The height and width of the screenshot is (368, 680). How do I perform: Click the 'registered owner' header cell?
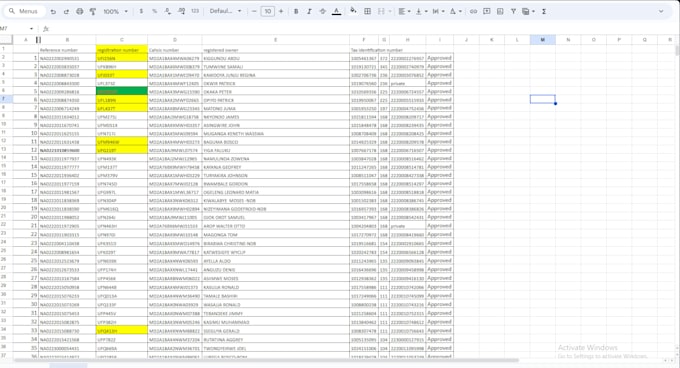coord(275,49)
